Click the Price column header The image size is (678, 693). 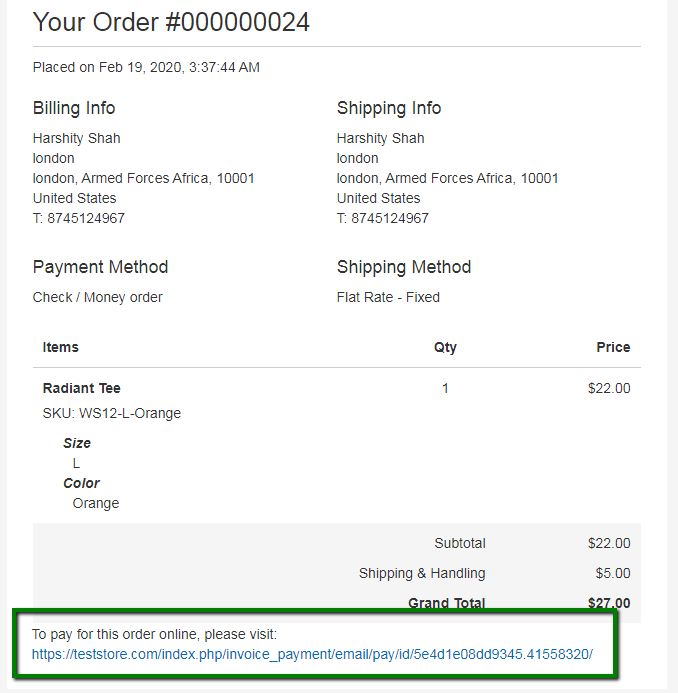[x=613, y=347]
